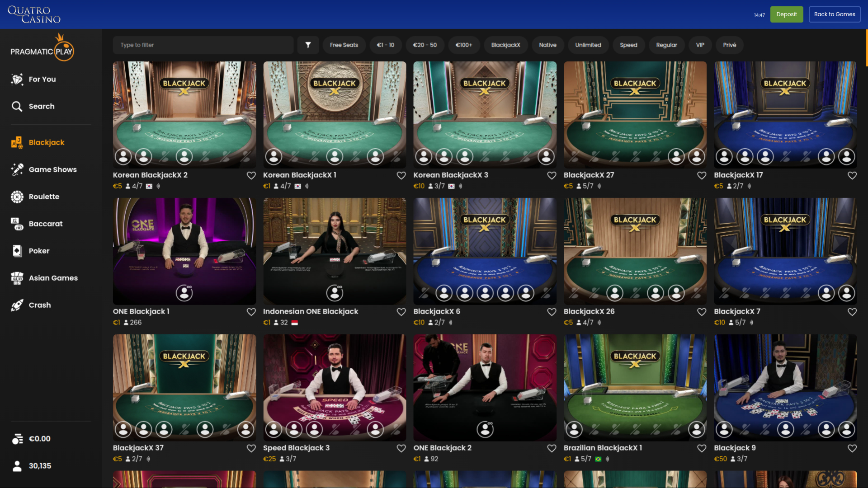868x488 pixels.
Task: Open the Search section from the sidebar
Action: pos(42,106)
